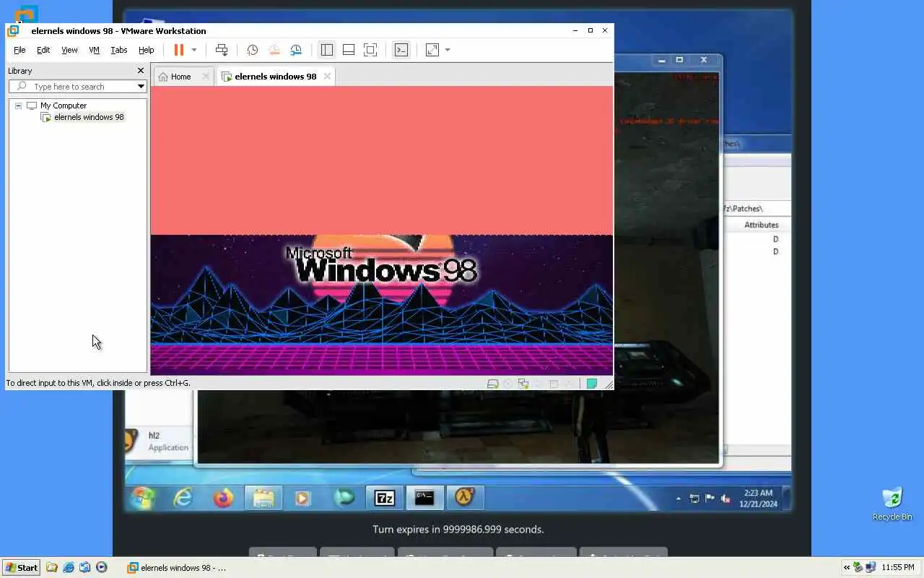The height and width of the screenshot is (578, 924).
Task: Click the stretch guest display icon
Action: click(x=432, y=50)
